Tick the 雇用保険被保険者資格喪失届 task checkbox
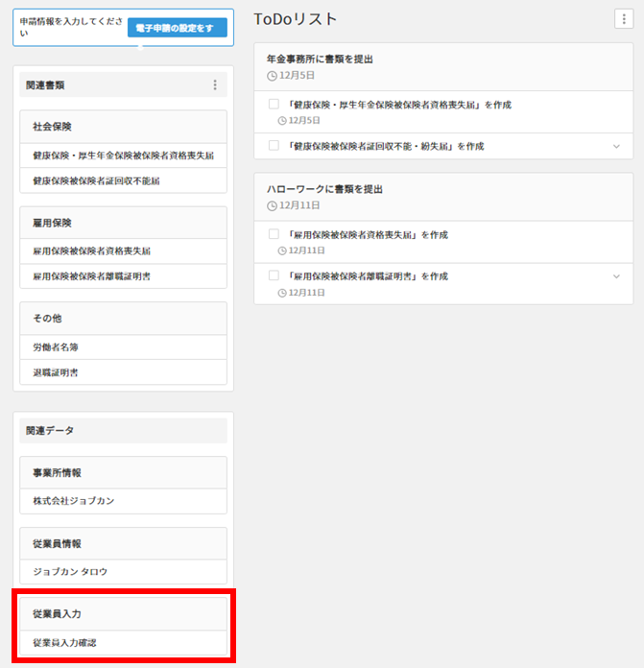Image resolution: width=644 pixels, height=668 pixels. (x=274, y=234)
